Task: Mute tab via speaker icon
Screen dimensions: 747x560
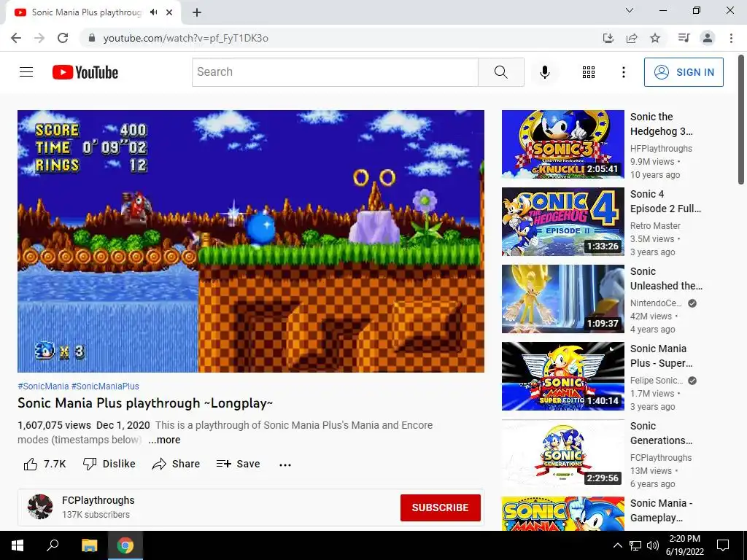Action: point(153,12)
